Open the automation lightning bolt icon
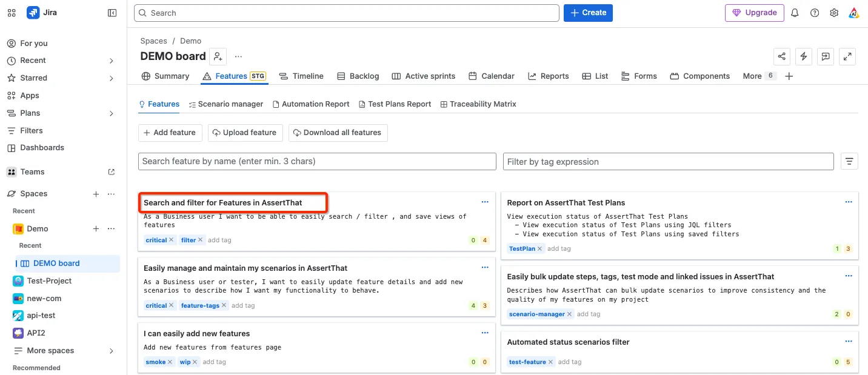The width and height of the screenshot is (868, 375). pyautogui.click(x=804, y=56)
